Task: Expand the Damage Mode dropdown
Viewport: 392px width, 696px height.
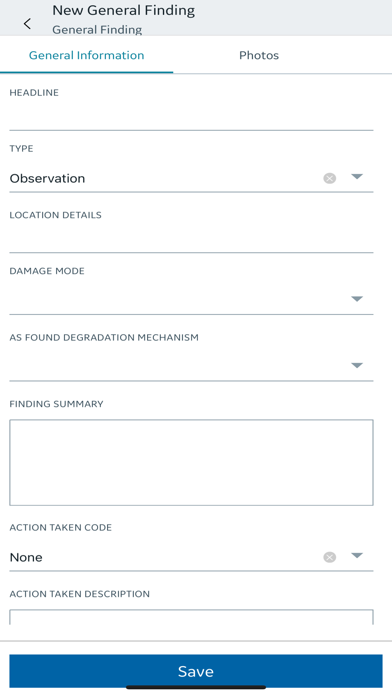Action: point(357,299)
